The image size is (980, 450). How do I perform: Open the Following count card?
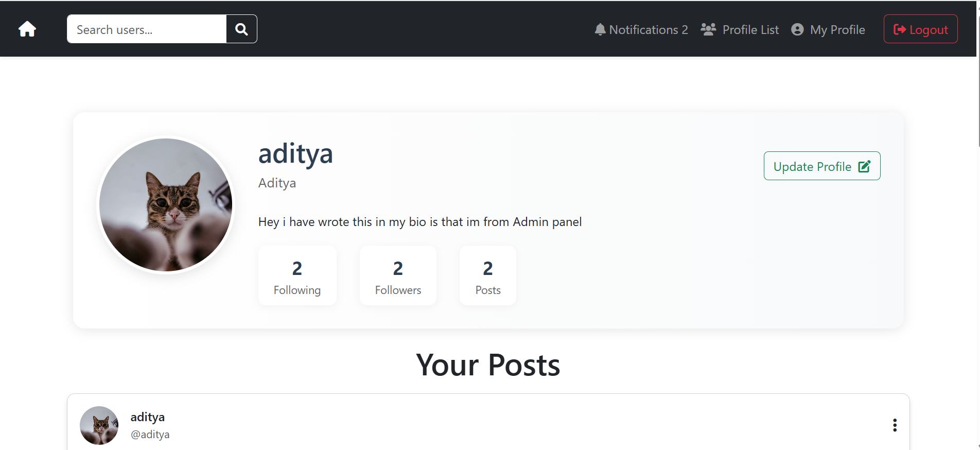297,275
